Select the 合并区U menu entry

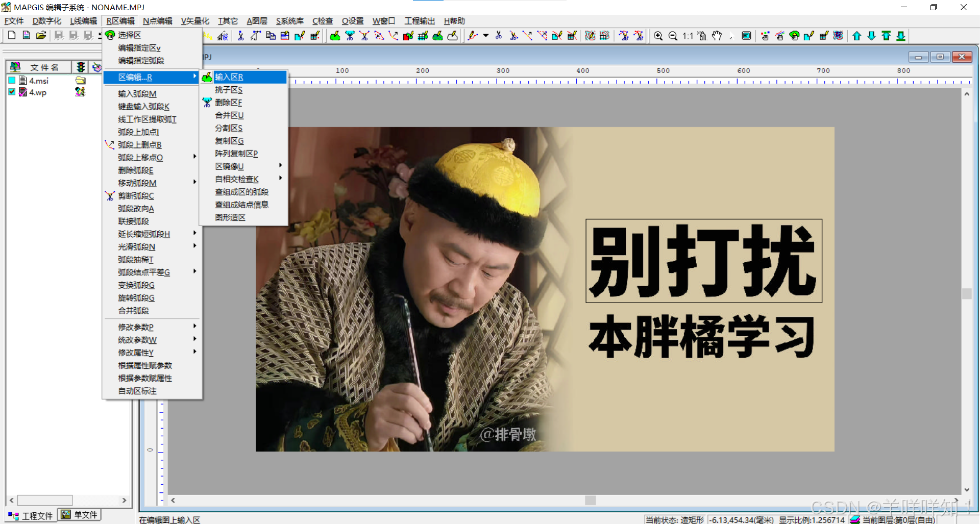pos(243,115)
